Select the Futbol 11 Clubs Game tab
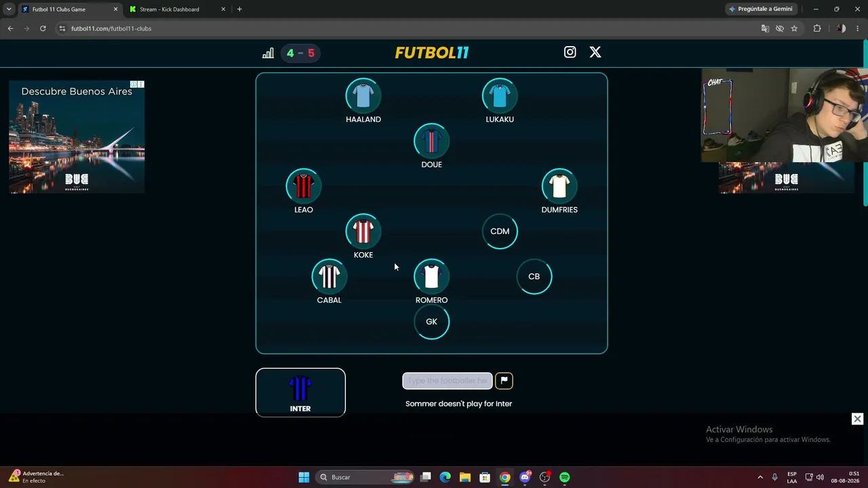Screen dimensions: 868x488 [x=59, y=9]
